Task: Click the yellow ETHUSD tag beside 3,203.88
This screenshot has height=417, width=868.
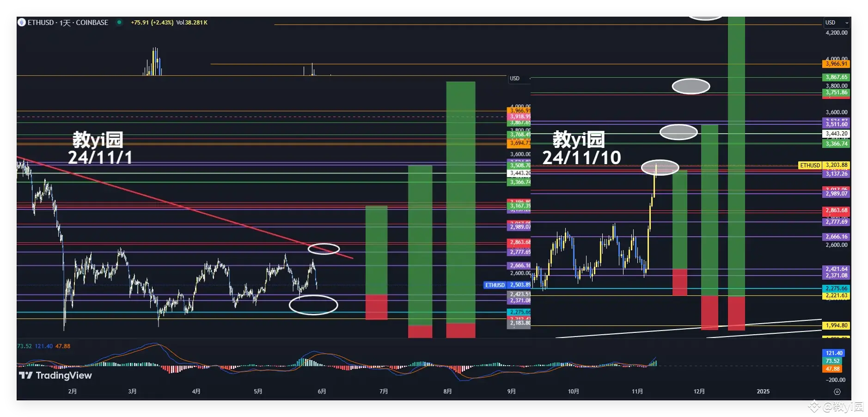Action: (810, 165)
